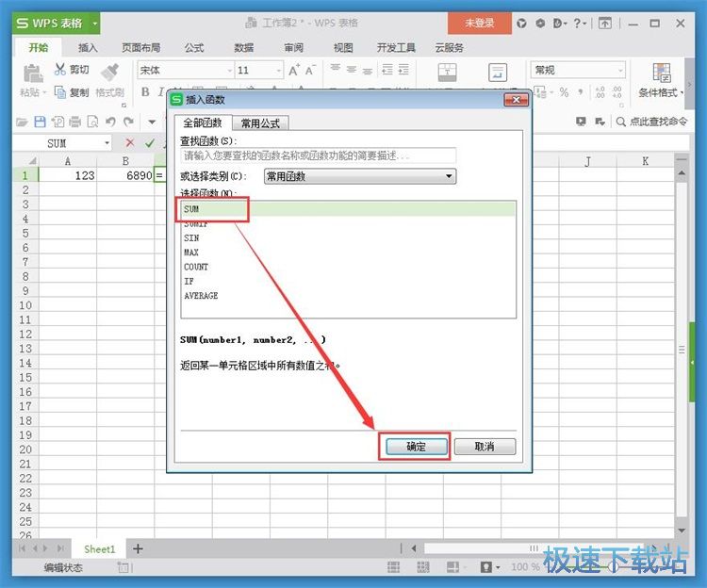Switch to normal view in status bar
The height and width of the screenshot is (588, 707).
[x=394, y=567]
